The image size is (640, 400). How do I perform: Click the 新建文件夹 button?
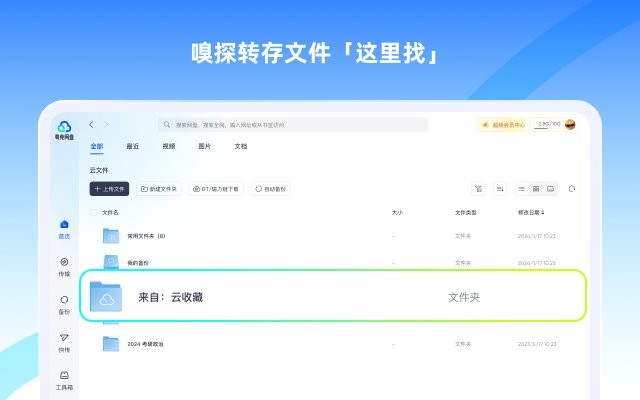[159, 189]
